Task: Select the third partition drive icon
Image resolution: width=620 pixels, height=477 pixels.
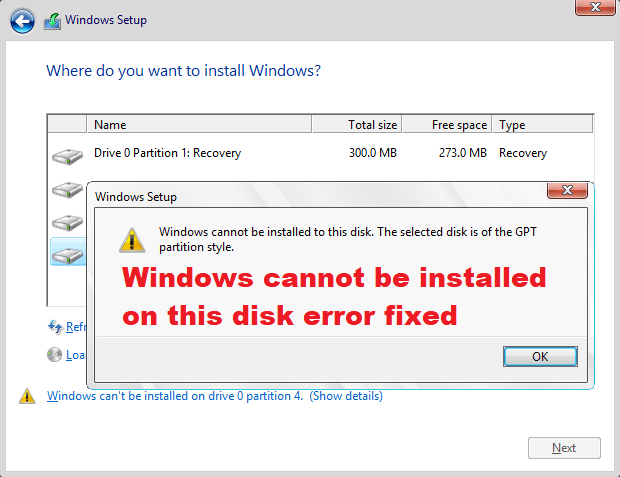Action: (68, 222)
